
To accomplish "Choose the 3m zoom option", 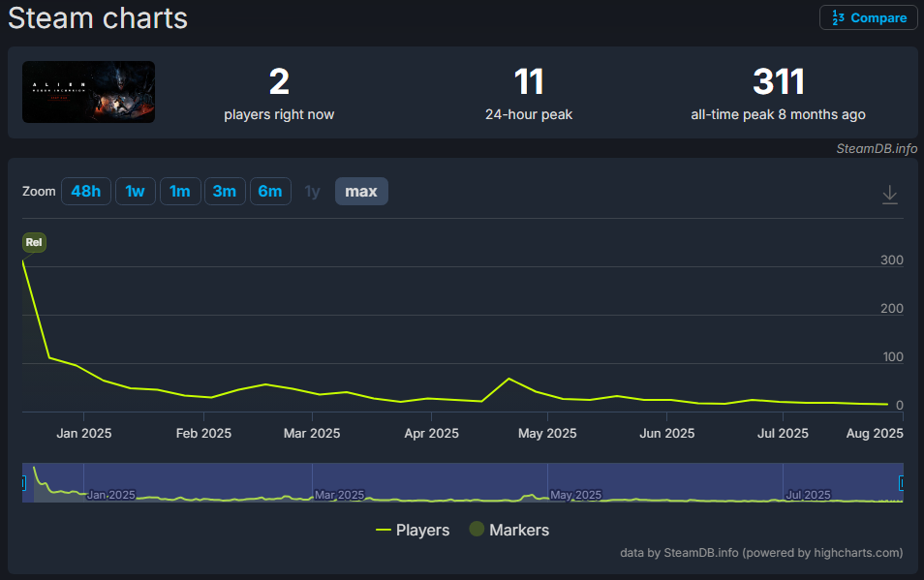I will [x=224, y=192].
